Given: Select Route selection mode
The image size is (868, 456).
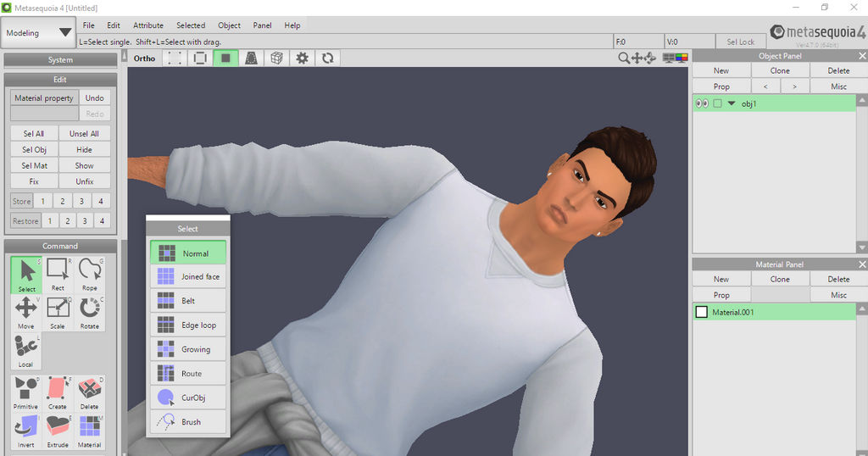Looking at the screenshot, I should (x=188, y=374).
